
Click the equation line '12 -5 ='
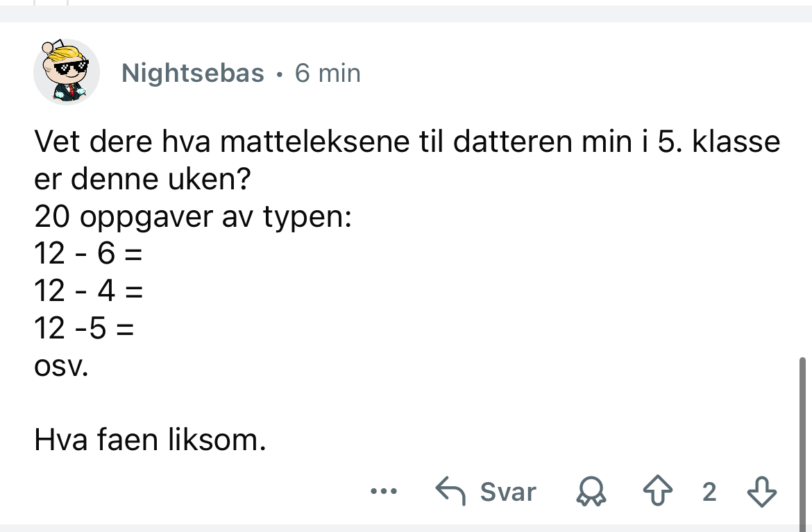[84, 328]
